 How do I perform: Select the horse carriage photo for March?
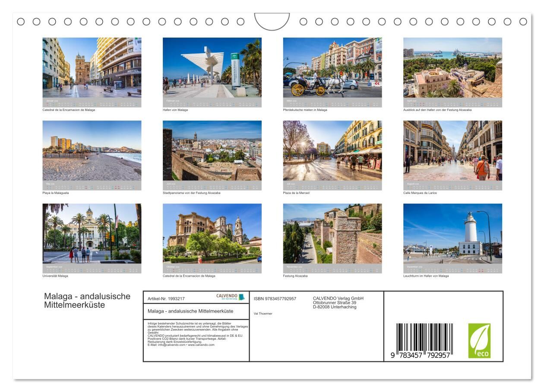click(332, 67)
